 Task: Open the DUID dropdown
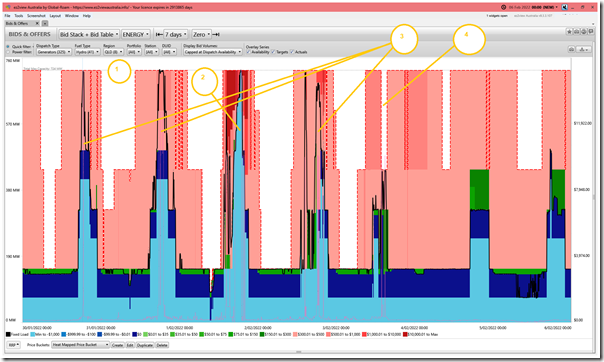point(169,52)
